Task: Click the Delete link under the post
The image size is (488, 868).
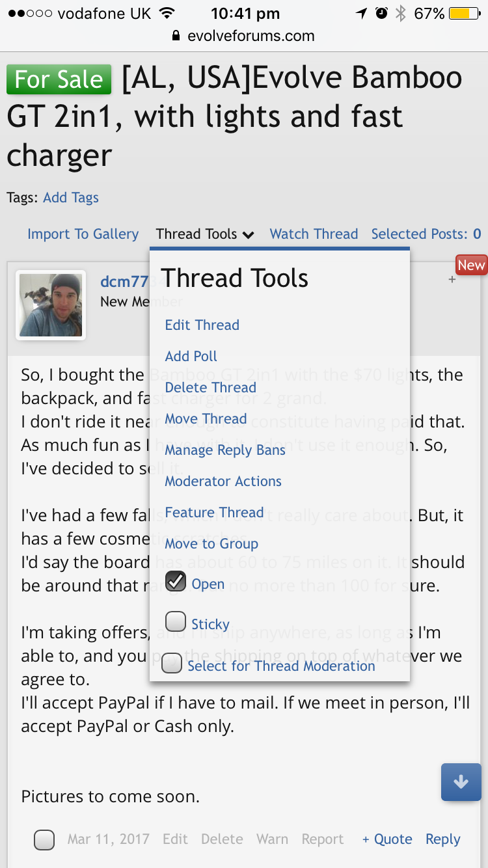Action: pyautogui.click(x=222, y=839)
